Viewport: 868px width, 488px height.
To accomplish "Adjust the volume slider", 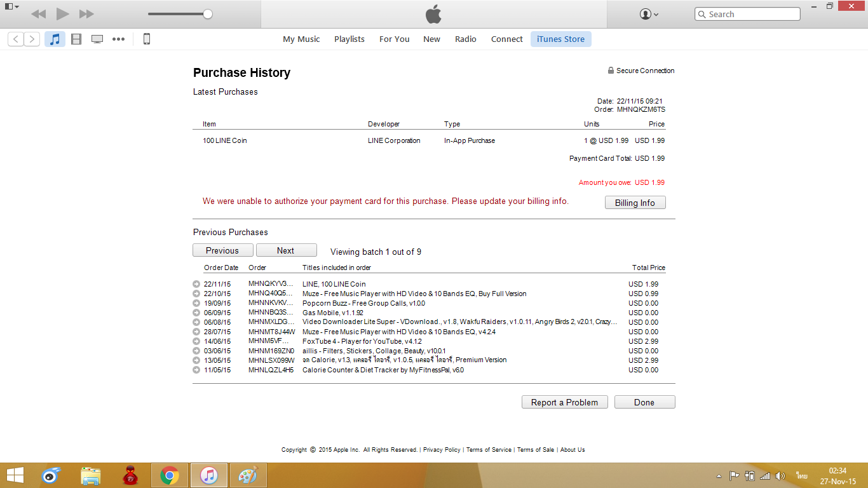I will (x=180, y=14).
